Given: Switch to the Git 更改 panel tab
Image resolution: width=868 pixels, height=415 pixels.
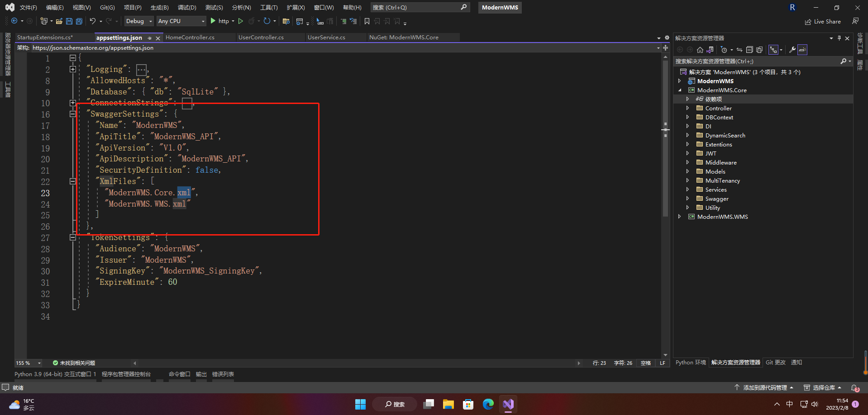Looking at the screenshot, I should pos(776,363).
